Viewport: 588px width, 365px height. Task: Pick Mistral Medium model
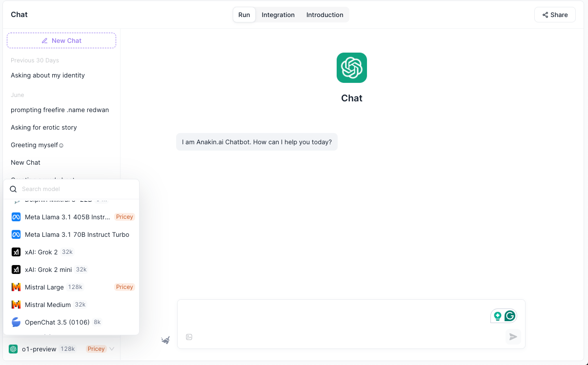[x=71, y=305]
